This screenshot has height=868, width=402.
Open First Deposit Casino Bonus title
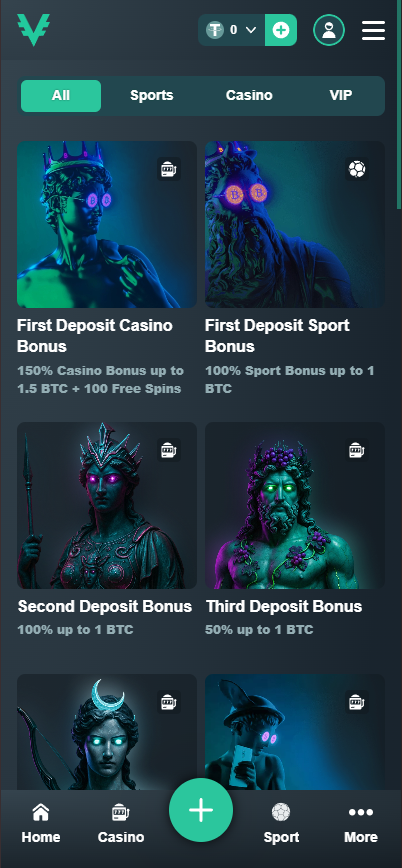pyautogui.click(x=95, y=335)
